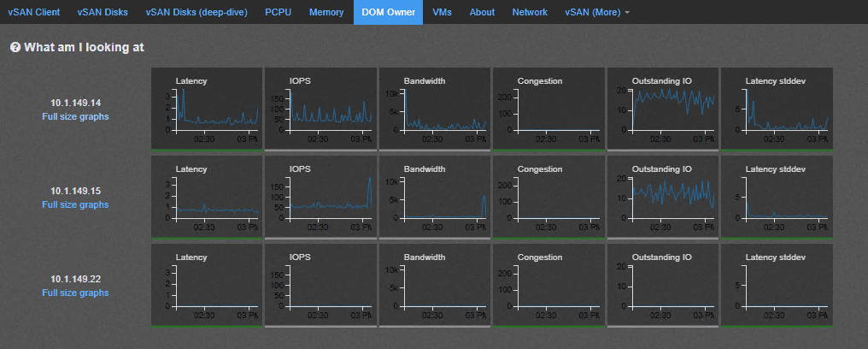Click the Congestion graph for 10.1.149.15
Image resolution: width=868 pixels, height=349 pixels.
tap(549, 198)
